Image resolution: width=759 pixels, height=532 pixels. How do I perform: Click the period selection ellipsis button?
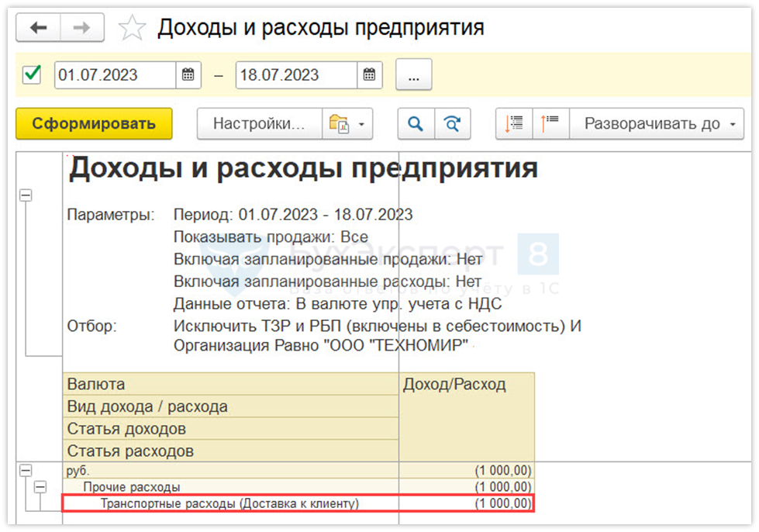413,75
